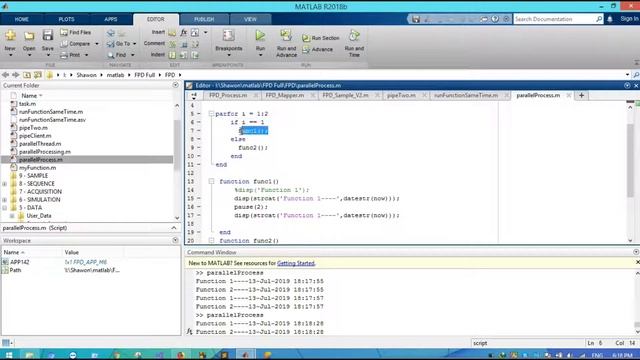Open dropdown arrow beside Find
Screen dimensions: 640x360
point(133,55)
